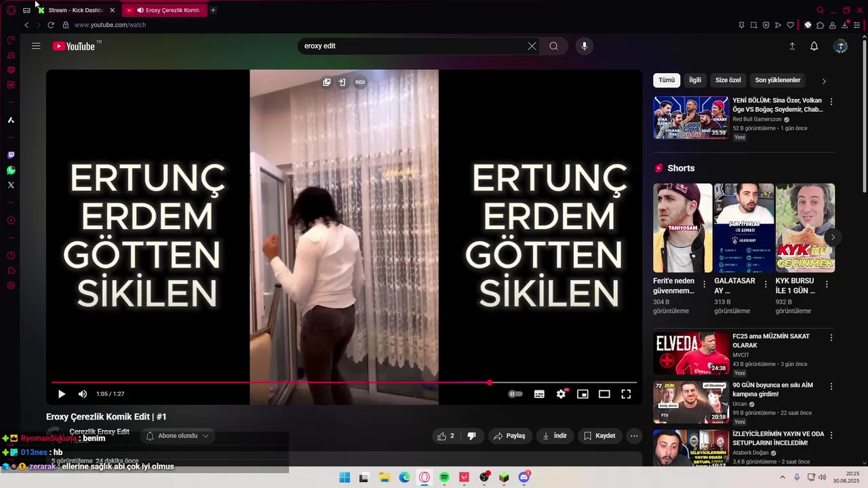Show next Shorts with arrow
Screen dimensions: 868x488
tap(833, 237)
